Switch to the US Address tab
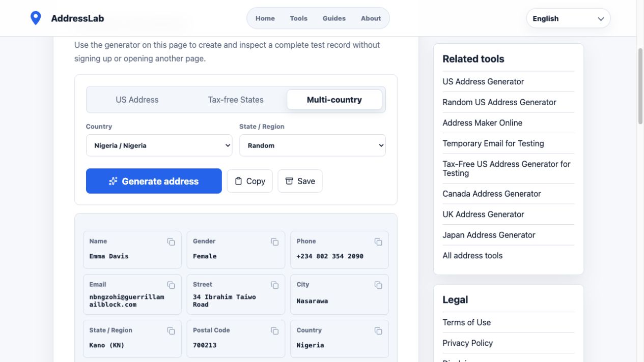Screen dimensions: 644x362 137,100
